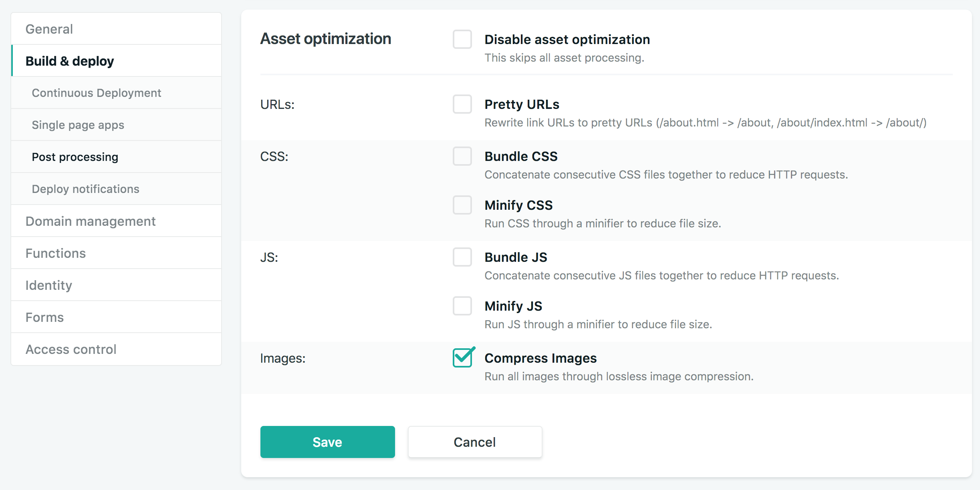Tick the Bundle CSS checkbox

[x=462, y=156]
